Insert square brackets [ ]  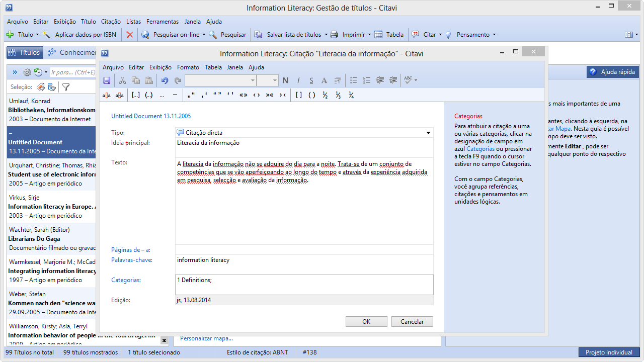[x=299, y=95]
